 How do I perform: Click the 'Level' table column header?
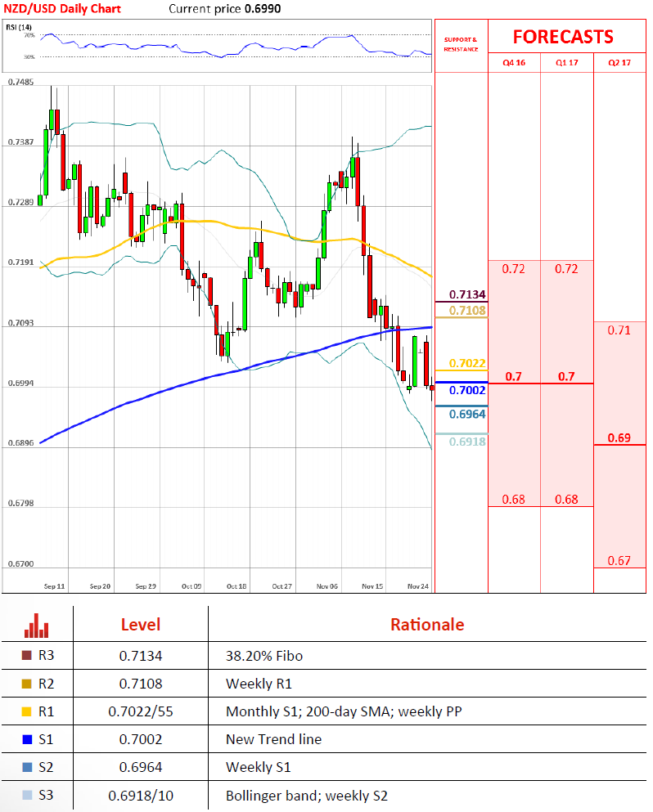pyautogui.click(x=141, y=625)
